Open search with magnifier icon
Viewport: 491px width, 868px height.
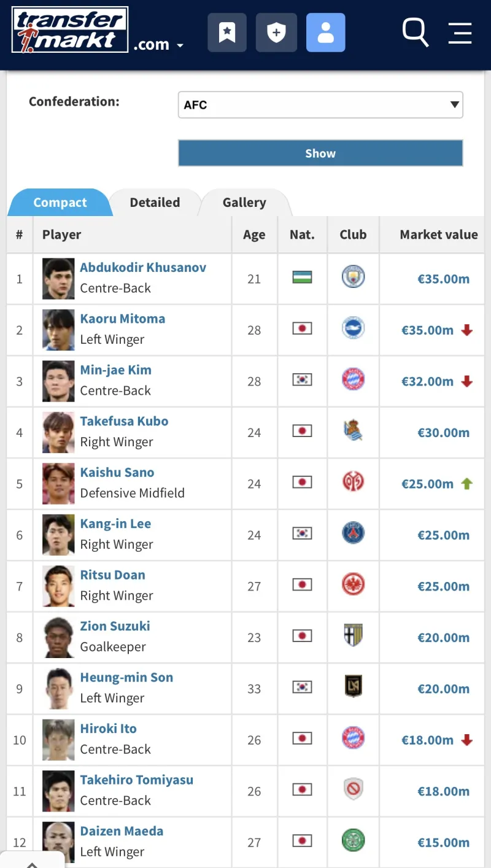click(x=415, y=31)
